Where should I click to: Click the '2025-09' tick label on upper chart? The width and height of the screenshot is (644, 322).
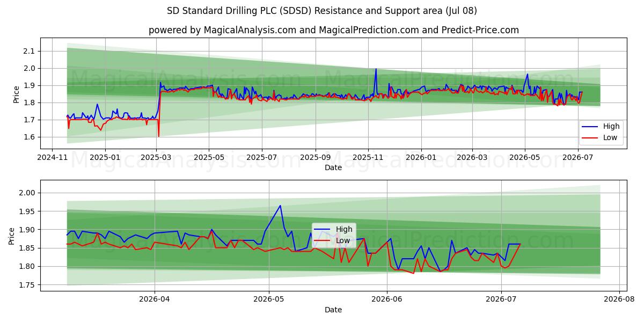tap(315, 158)
